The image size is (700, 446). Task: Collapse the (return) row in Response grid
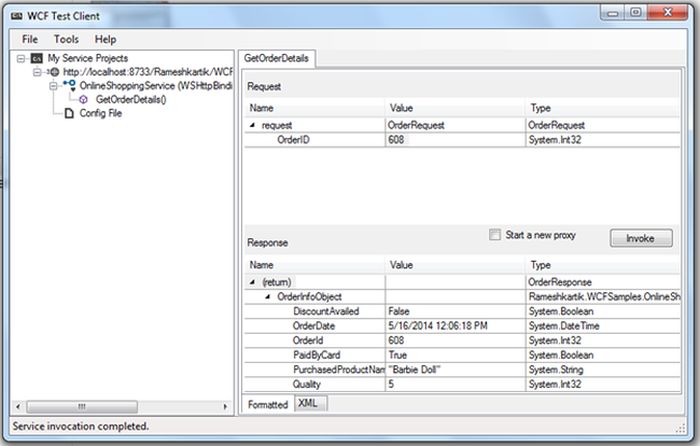pyautogui.click(x=252, y=282)
